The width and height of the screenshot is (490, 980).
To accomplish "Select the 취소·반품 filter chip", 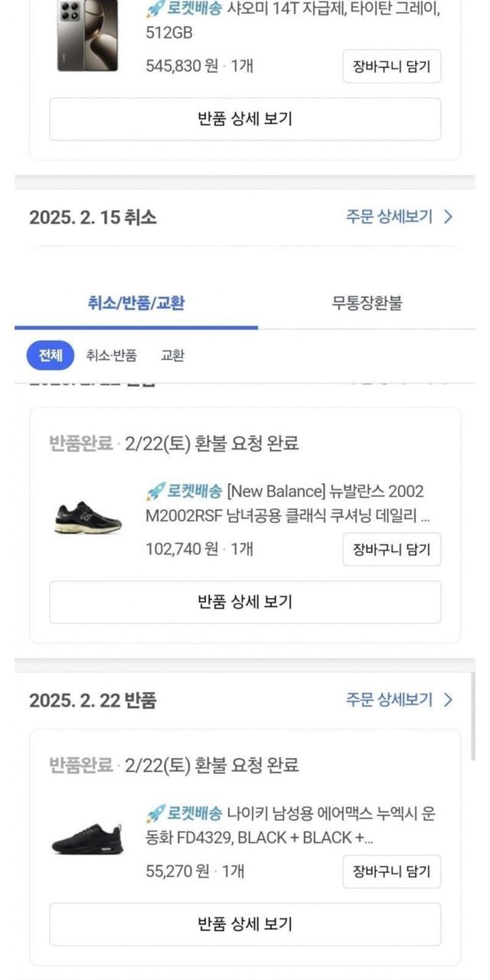I will (111, 355).
